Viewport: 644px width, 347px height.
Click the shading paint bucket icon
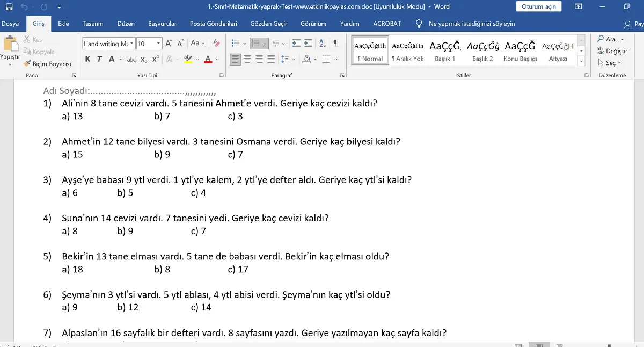[x=306, y=60]
